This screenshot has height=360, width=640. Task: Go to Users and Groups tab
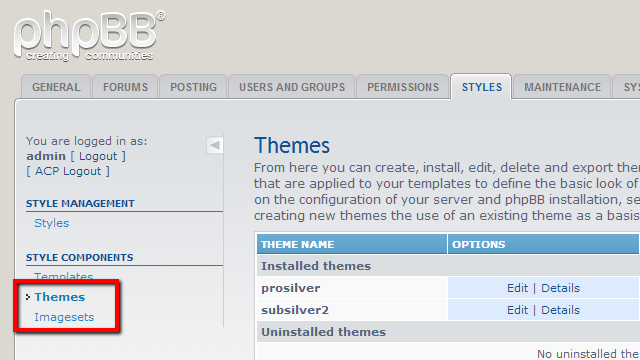[x=292, y=87]
